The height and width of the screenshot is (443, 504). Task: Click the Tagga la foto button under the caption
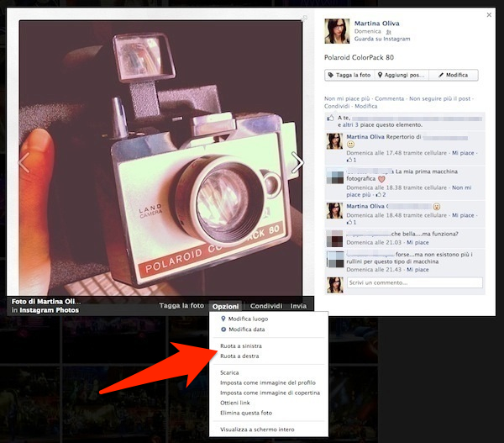349,75
